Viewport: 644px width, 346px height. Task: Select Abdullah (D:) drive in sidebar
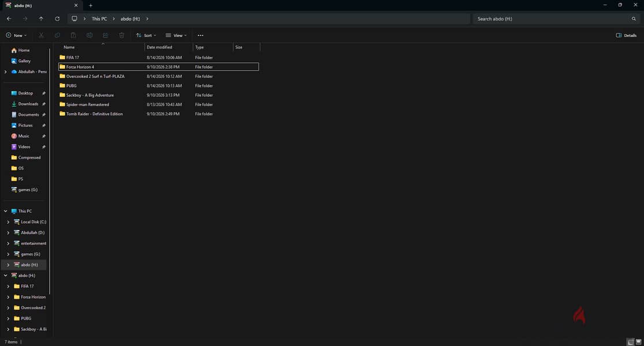coord(29,233)
